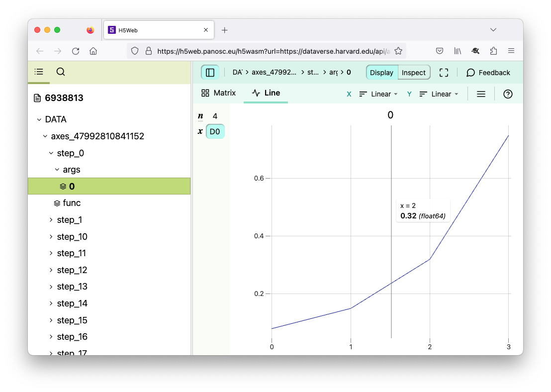The width and height of the screenshot is (551, 392).
Task: Open the search icon in sidebar
Action: 61,72
